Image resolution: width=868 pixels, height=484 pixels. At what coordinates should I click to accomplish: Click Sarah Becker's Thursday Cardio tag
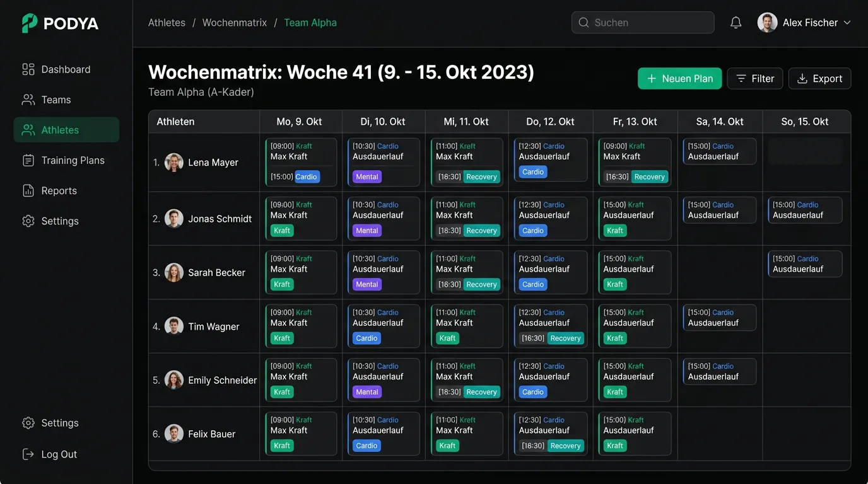tap(533, 284)
